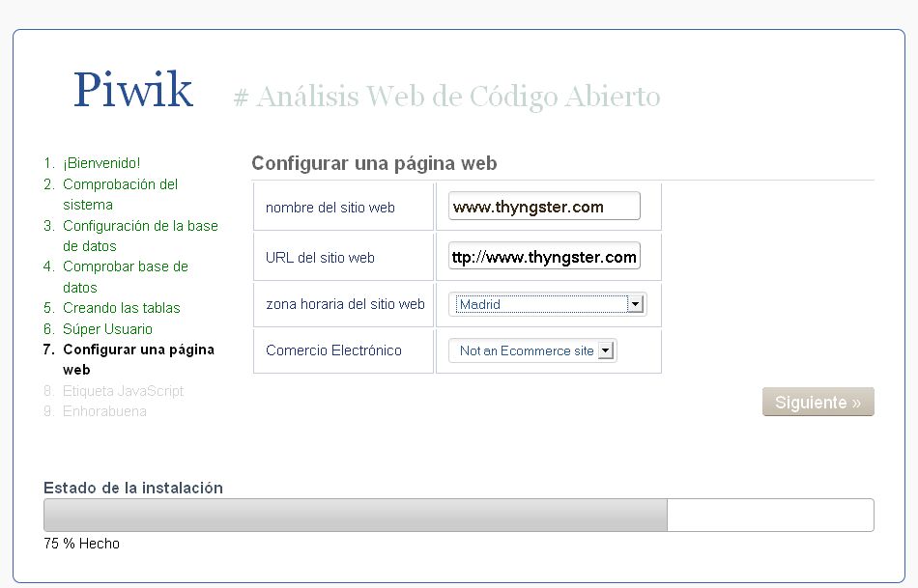Click the Siguiente » button
Image resolution: width=918 pixels, height=588 pixels.
pyautogui.click(x=818, y=402)
